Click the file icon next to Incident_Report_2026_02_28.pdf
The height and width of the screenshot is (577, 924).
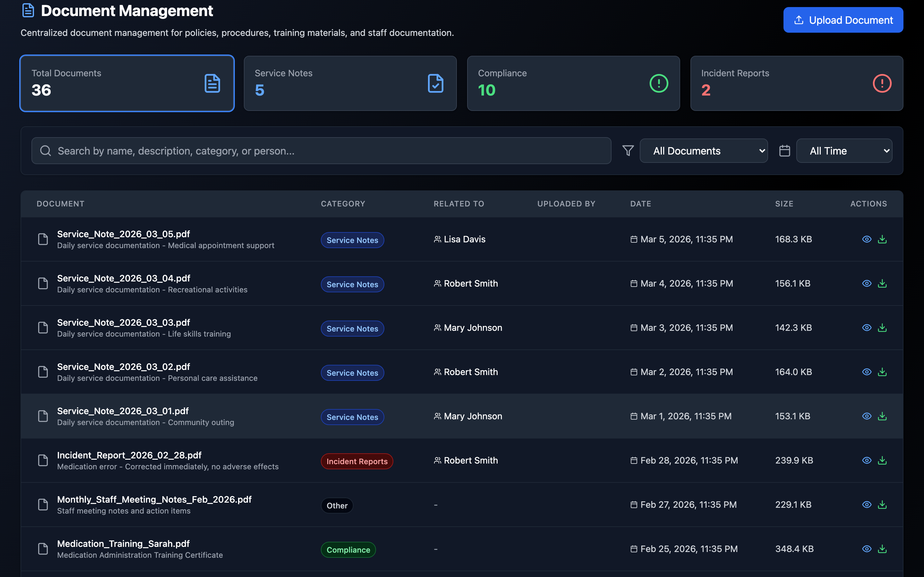42,460
